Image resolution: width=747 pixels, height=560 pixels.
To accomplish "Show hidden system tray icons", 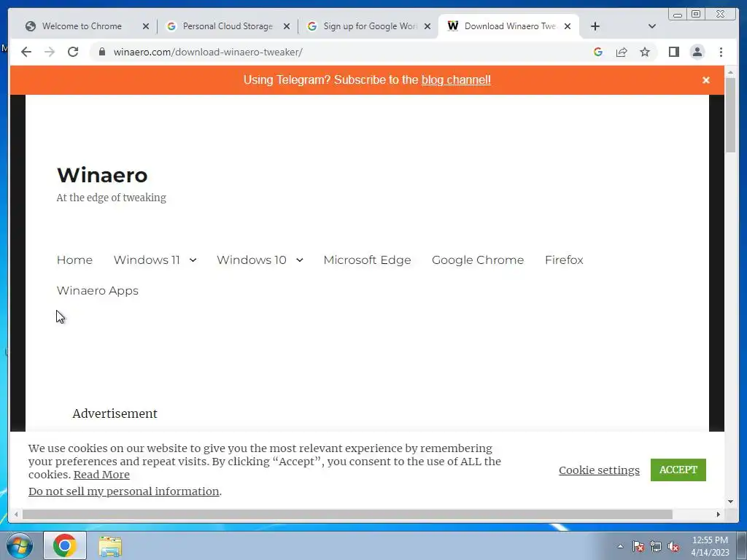I will click(620, 546).
